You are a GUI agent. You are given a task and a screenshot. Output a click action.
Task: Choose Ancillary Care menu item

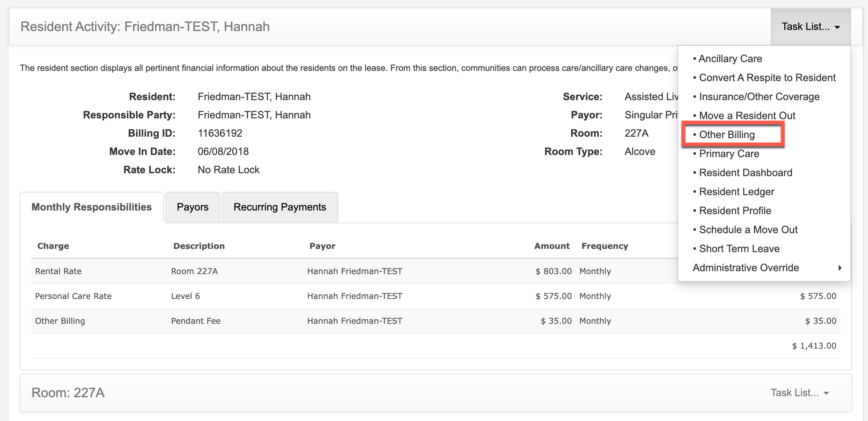pos(730,59)
